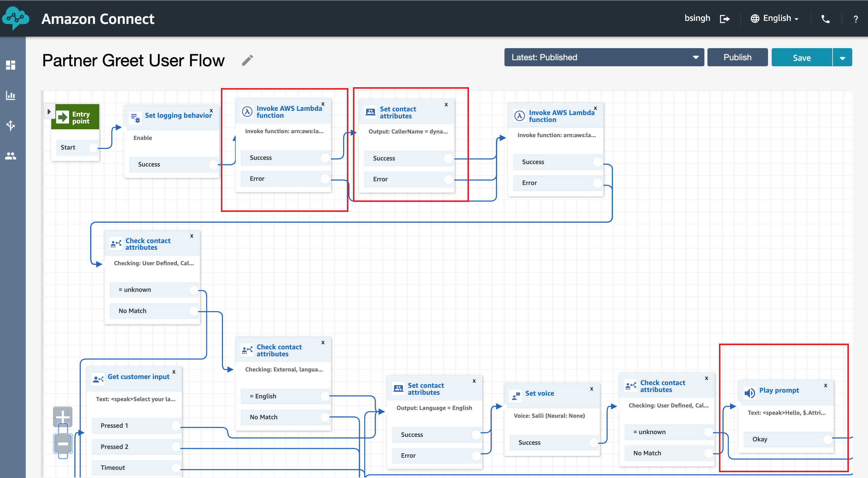The height and width of the screenshot is (478, 868).
Task: Open the dashboard icon in left sidebar
Action: coord(11,65)
